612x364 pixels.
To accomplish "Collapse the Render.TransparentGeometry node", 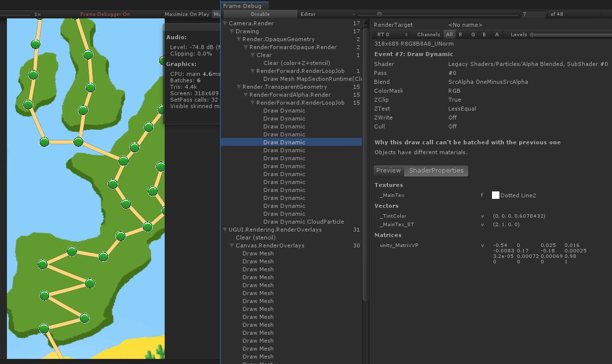I will pyautogui.click(x=239, y=87).
